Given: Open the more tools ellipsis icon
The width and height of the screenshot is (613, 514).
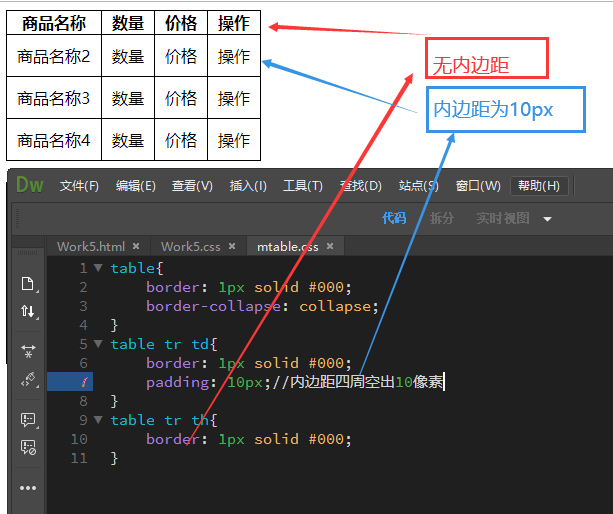Looking at the screenshot, I should (28, 488).
